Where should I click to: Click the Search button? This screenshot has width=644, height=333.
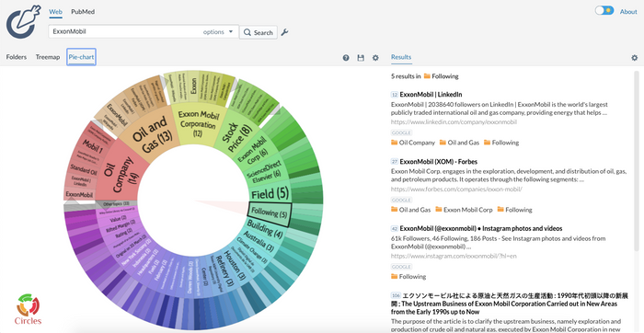click(259, 32)
